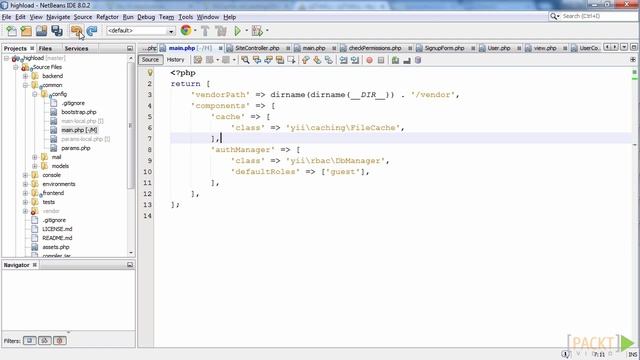Toggle first Navigator filter button
Image resolution: width=640 pixels, height=360 pixels.
[29, 340]
